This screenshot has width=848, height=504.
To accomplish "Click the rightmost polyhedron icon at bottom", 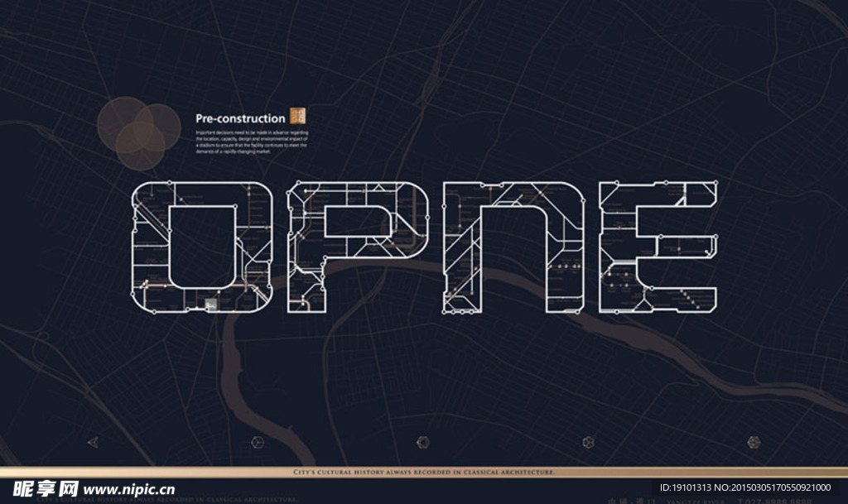I will (x=754, y=443).
